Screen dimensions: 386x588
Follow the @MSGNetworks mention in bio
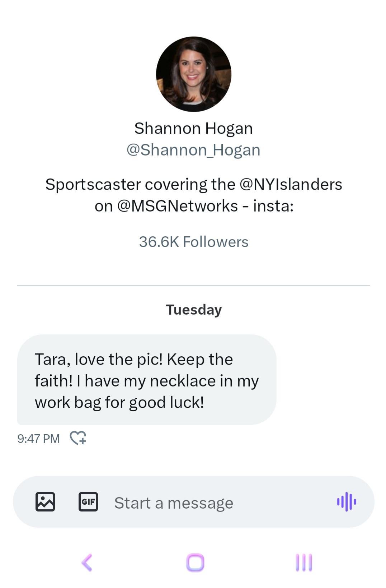coord(178,206)
